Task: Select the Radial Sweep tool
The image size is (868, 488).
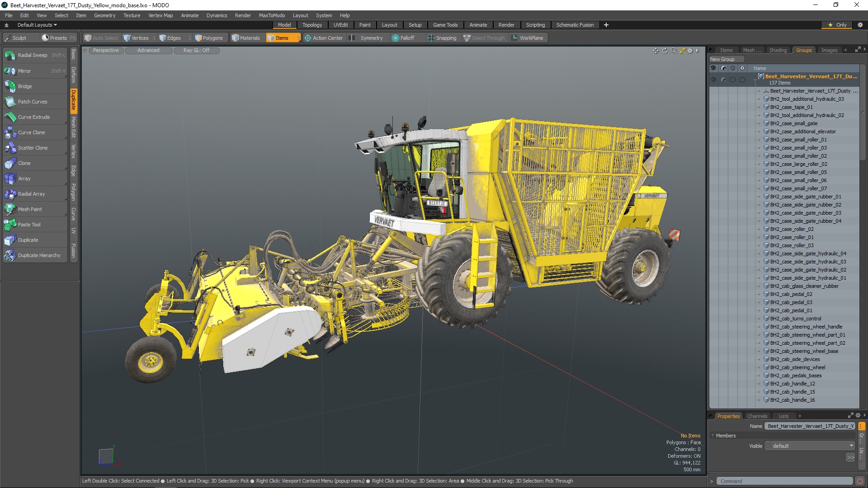Action: (35, 55)
